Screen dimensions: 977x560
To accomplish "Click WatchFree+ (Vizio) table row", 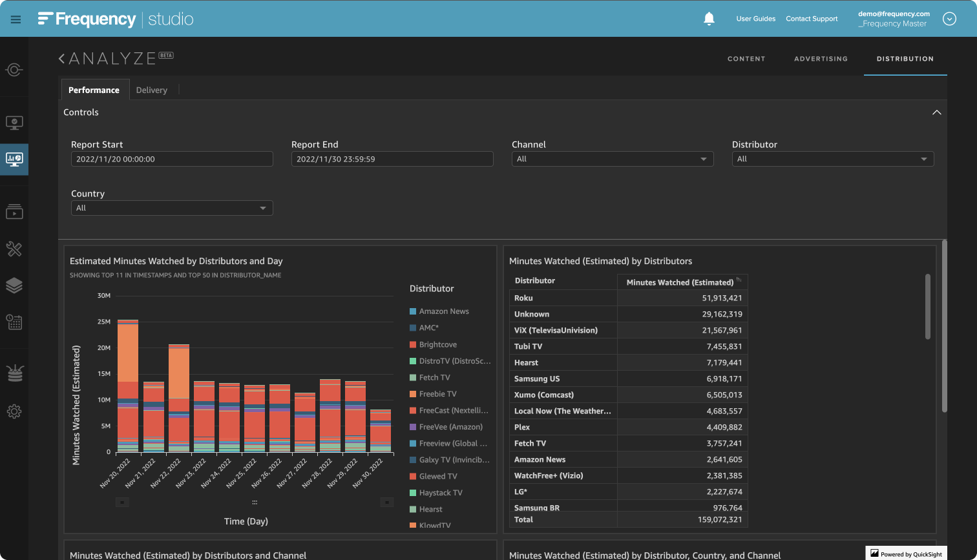I will tap(628, 476).
